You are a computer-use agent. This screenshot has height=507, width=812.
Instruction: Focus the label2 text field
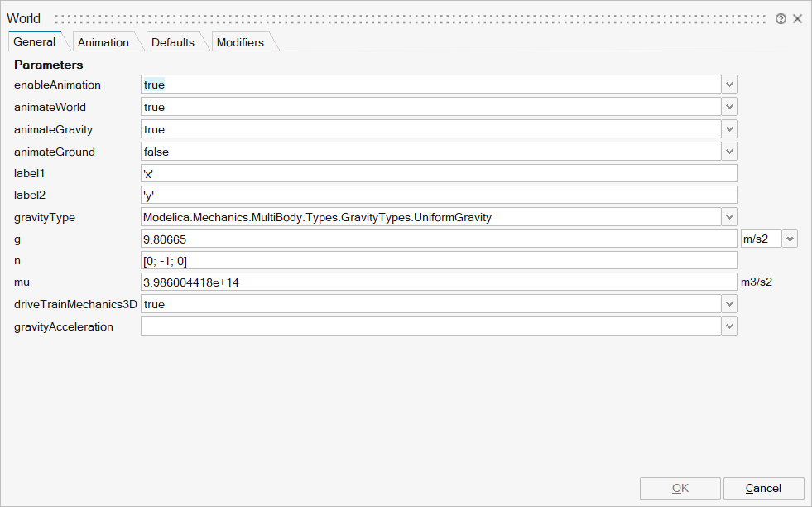pyautogui.click(x=439, y=195)
